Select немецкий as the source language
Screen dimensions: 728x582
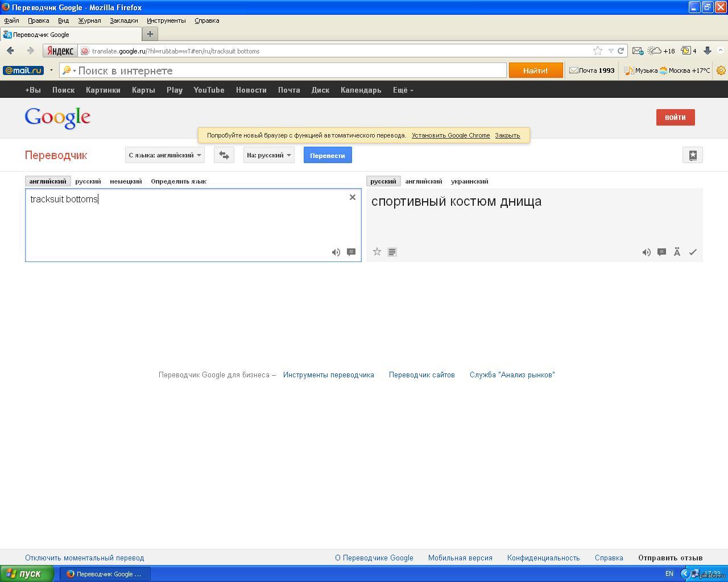tap(126, 181)
